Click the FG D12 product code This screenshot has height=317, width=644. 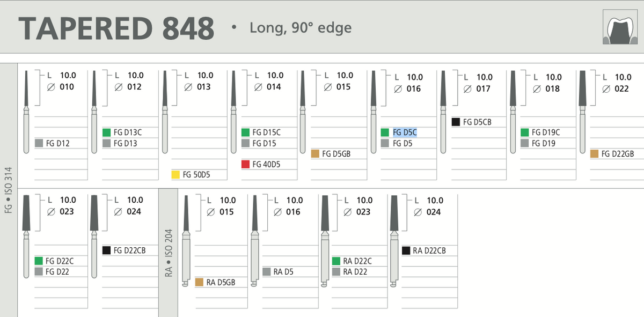[x=58, y=143]
